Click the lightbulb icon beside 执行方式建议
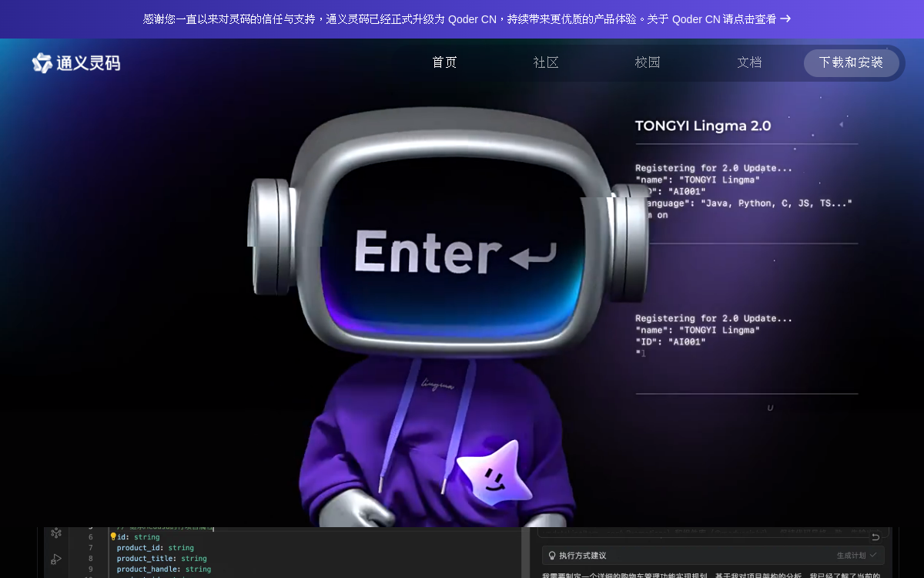The width and height of the screenshot is (924, 578). (x=552, y=556)
